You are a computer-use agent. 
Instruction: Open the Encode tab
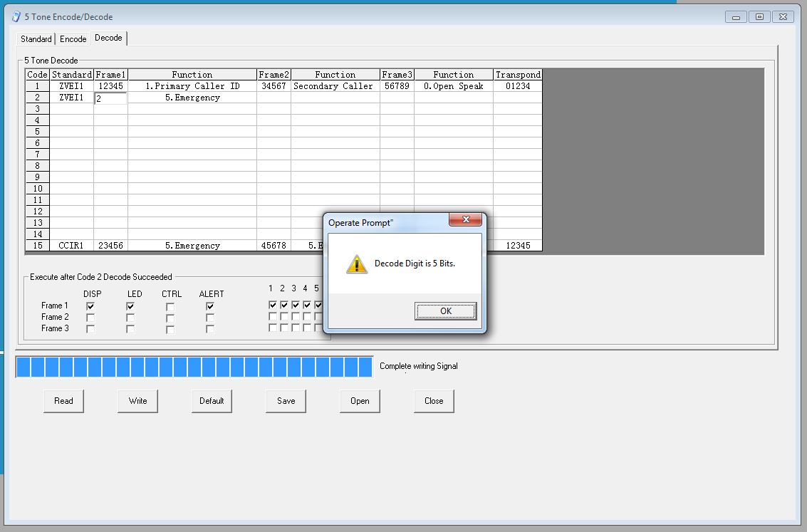[73, 39]
